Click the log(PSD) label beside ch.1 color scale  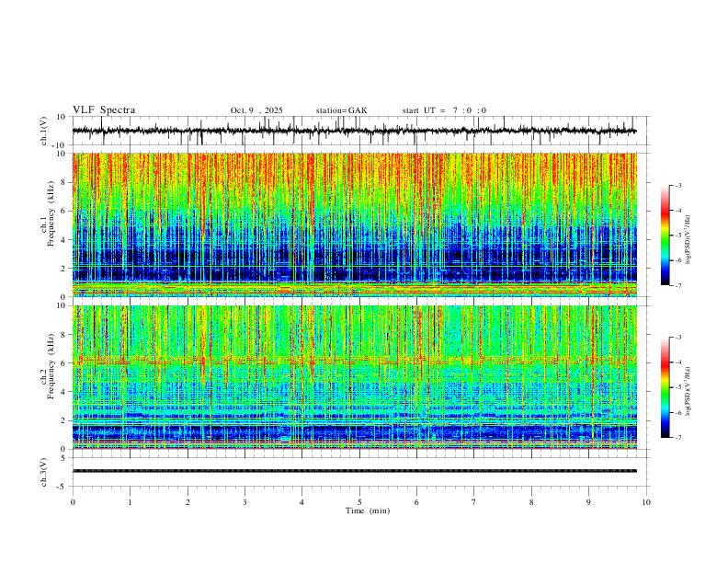pyautogui.click(x=688, y=240)
